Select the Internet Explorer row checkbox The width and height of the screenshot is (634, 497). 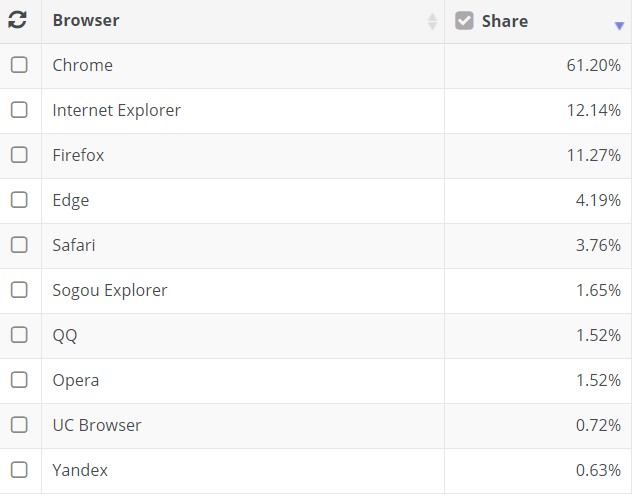(19, 110)
